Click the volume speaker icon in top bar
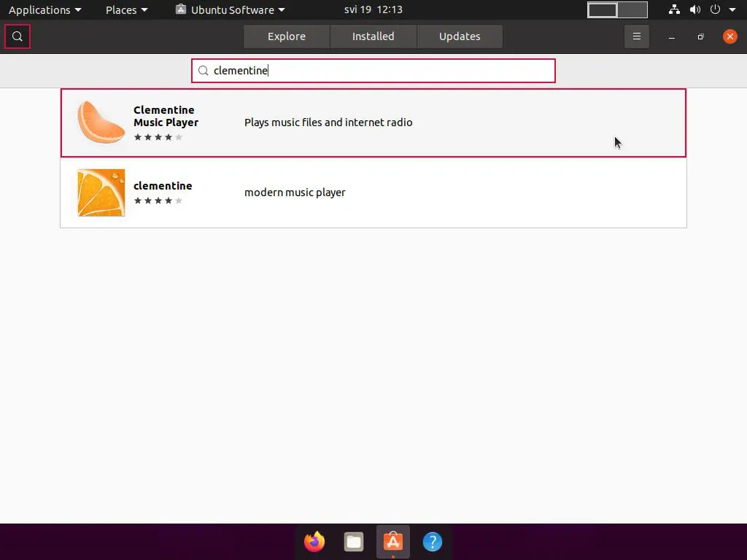 (695, 9)
